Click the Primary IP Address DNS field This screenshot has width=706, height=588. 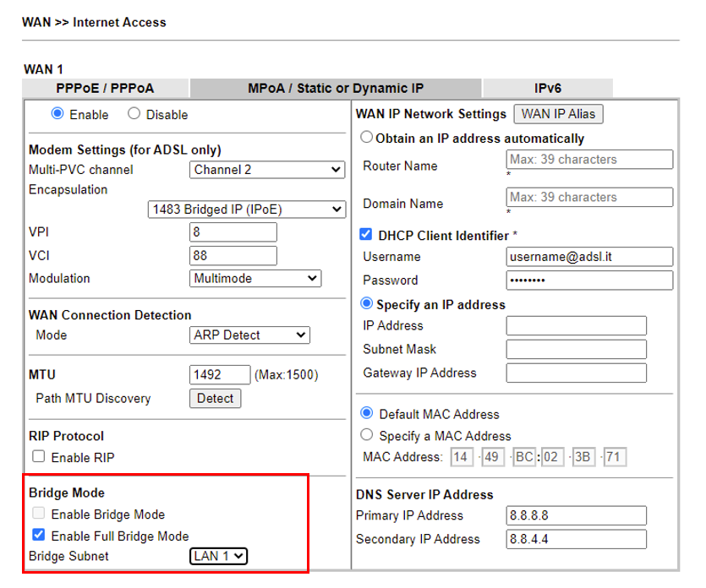pos(577,515)
